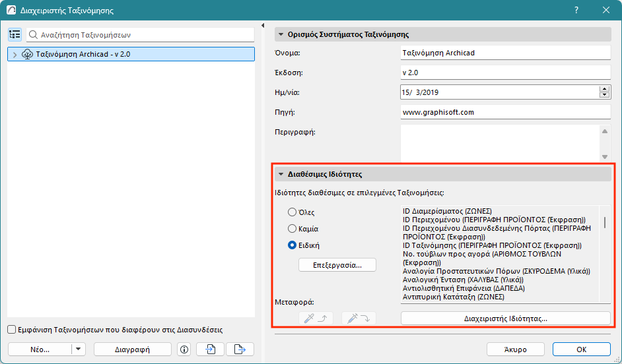The width and height of the screenshot is (622, 364).
Task: Click the tree icon of Ταξινόμηση Archicad
Action: [x=27, y=54]
